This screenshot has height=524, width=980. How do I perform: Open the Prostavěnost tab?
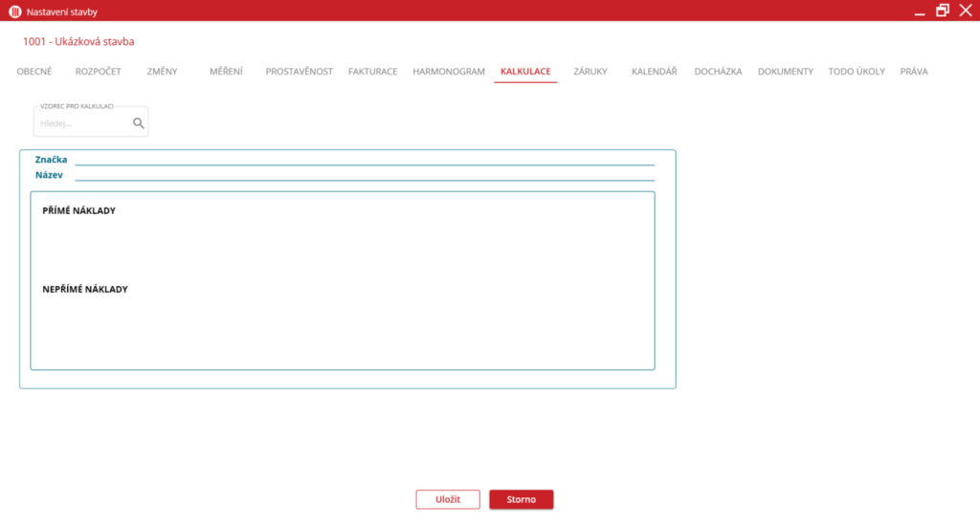click(299, 72)
